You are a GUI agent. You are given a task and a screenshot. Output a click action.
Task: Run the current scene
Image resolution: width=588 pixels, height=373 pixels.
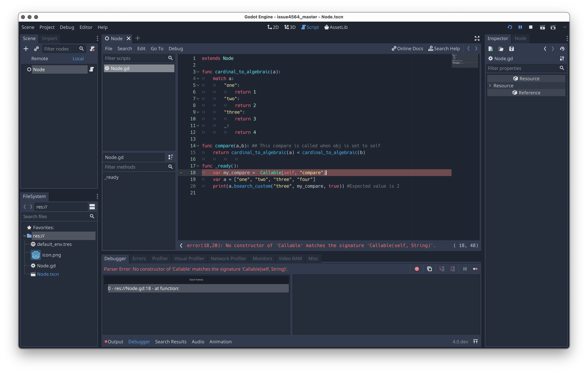[542, 27]
